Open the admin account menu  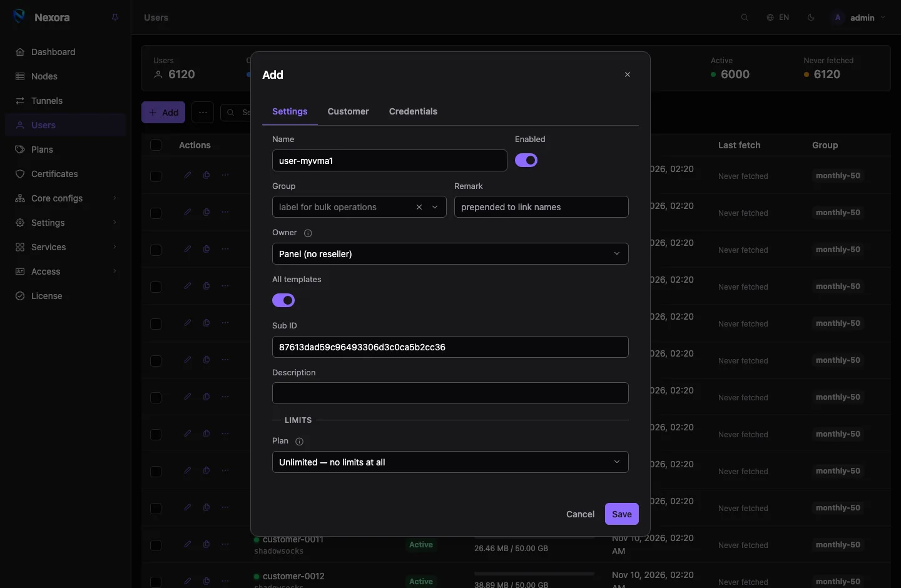pos(858,18)
